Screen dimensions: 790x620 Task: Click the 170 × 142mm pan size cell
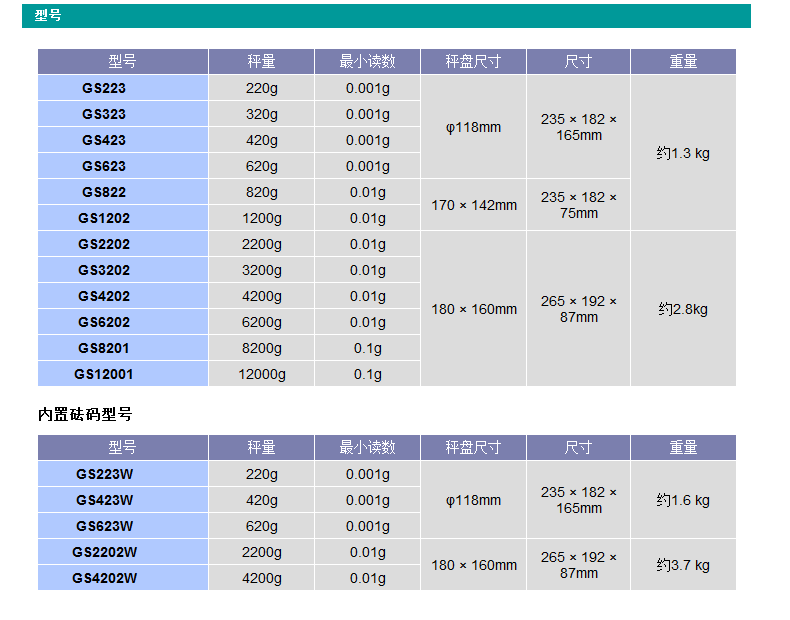[474, 205]
